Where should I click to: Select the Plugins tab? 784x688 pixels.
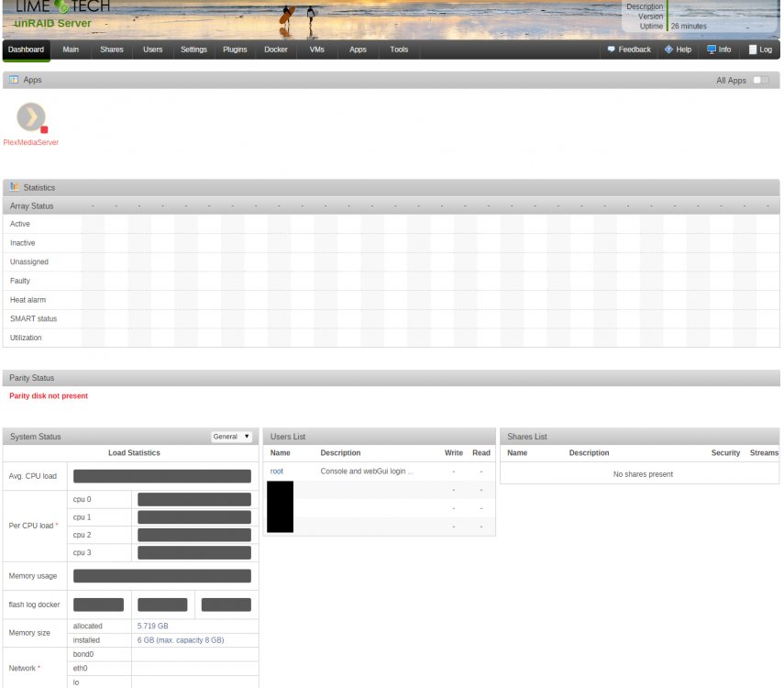pyautogui.click(x=235, y=50)
